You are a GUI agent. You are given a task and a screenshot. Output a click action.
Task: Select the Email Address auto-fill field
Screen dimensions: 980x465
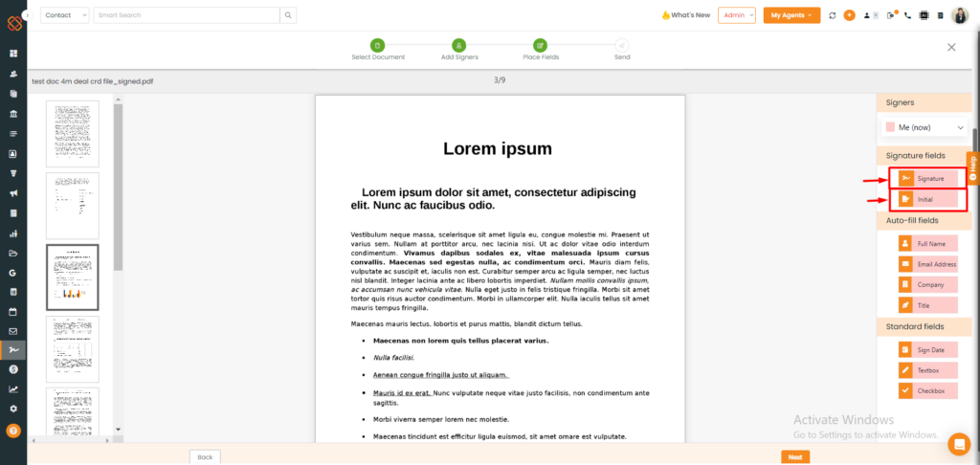[927, 264]
